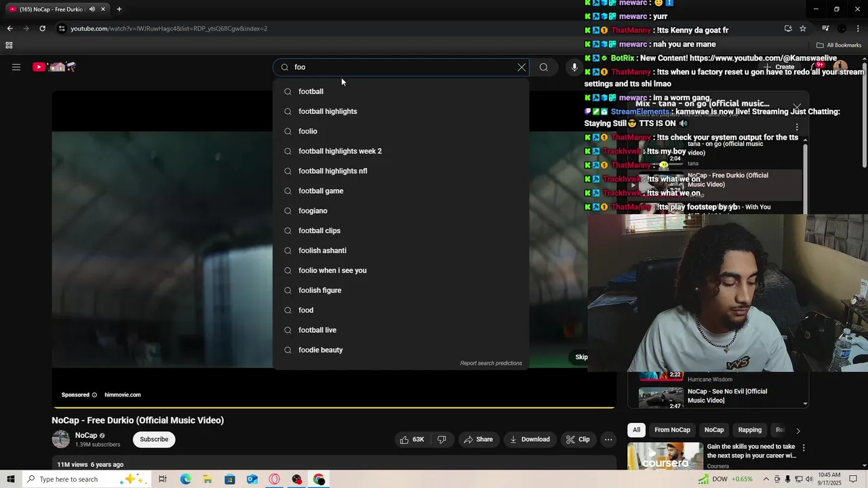Open the Coursera ad thumbnail
Screen dimensions: 868x488
[x=665, y=456]
